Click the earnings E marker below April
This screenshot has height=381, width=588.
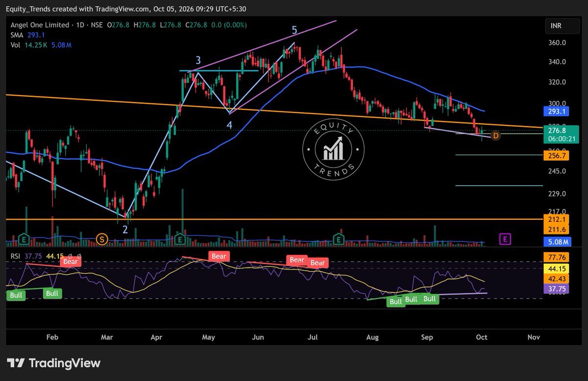click(179, 239)
